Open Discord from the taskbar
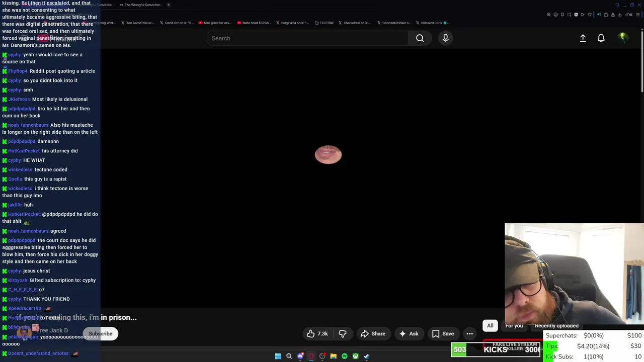The height and width of the screenshot is (362, 644). 300,356
